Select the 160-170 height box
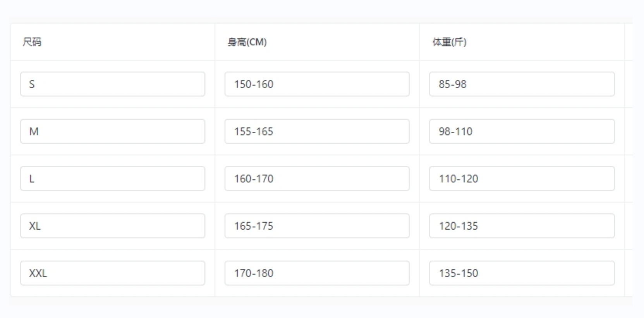This screenshot has height=318, width=644. click(317, 179)
